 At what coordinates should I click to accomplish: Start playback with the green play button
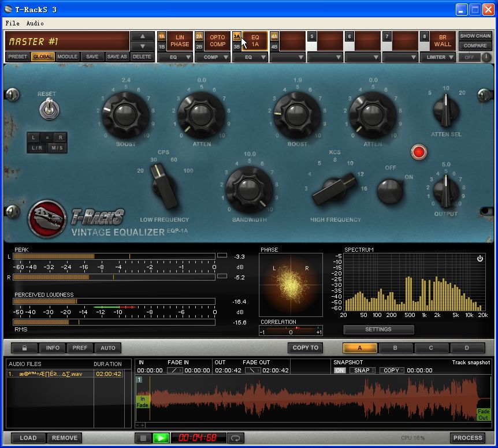point(161,438)
